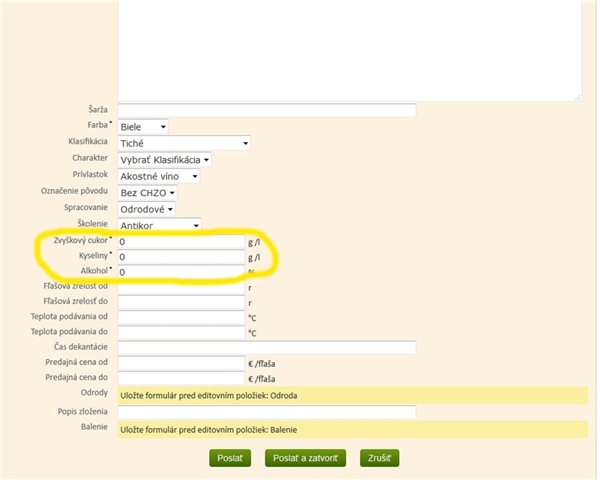The height and width of the screenshot is (480, 600).
Task: Click the Balenie save-form notice
Action: tap(352, 429)
